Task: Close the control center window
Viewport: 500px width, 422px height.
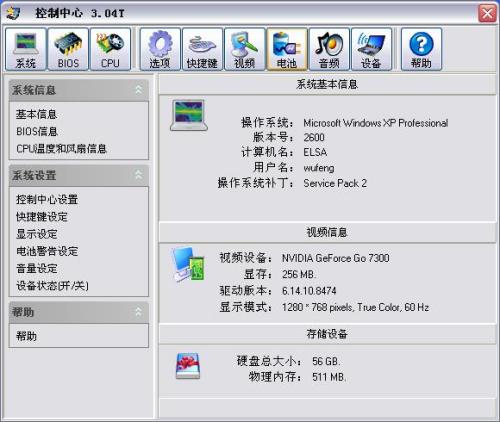Action: pos(487,14)
